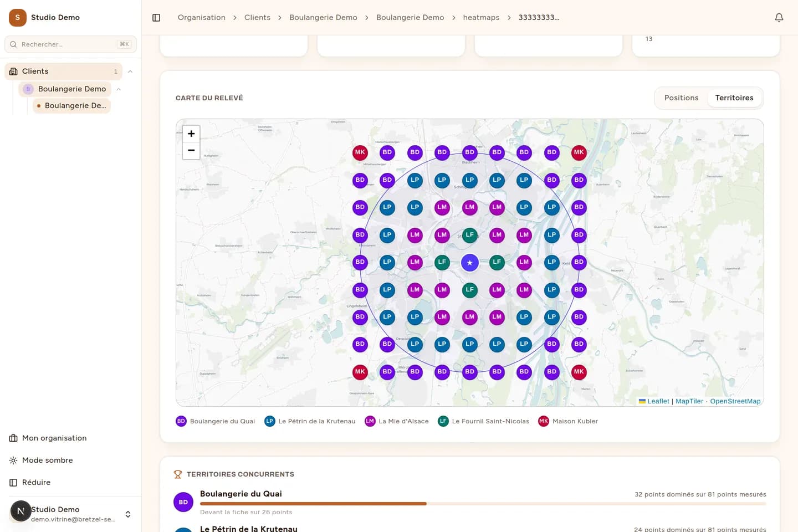
Task: Open Clients in the sidebar
Action: (x=63, y=71)
